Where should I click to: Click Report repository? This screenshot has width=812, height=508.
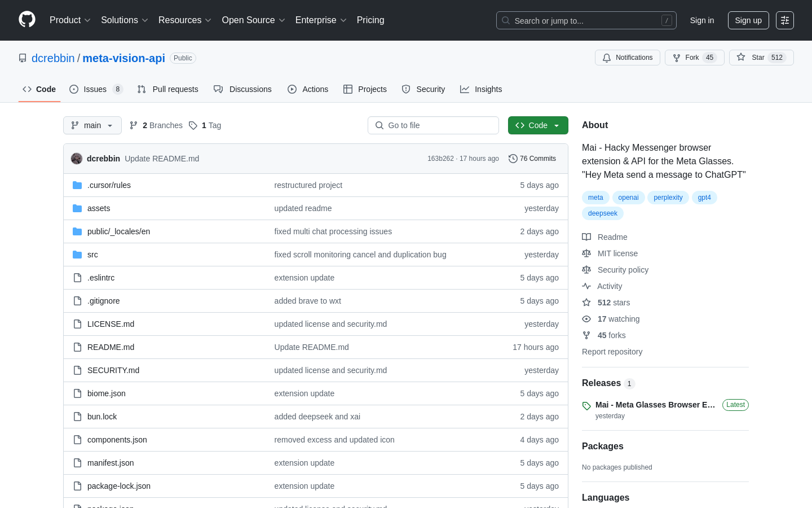(612, 352)
